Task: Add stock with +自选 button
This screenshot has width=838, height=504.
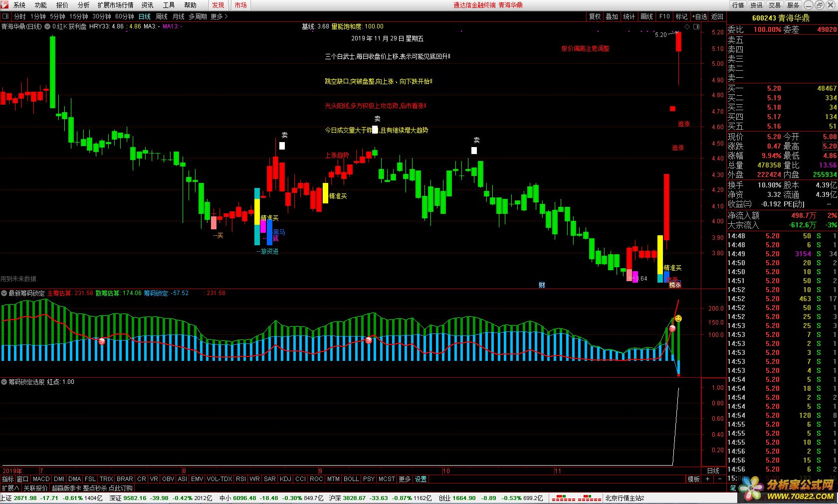Action: pos(699,16)
